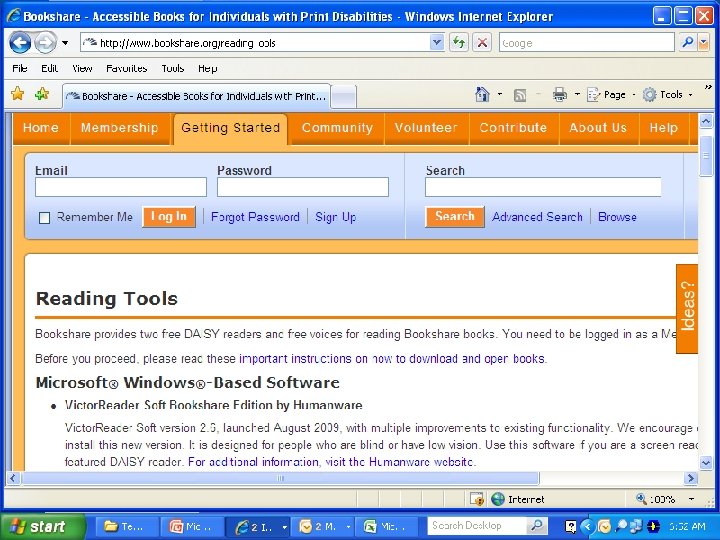The width and height of the screenshot is (720, 540).
Task: Click the orange Log In button
Action: 169,217
